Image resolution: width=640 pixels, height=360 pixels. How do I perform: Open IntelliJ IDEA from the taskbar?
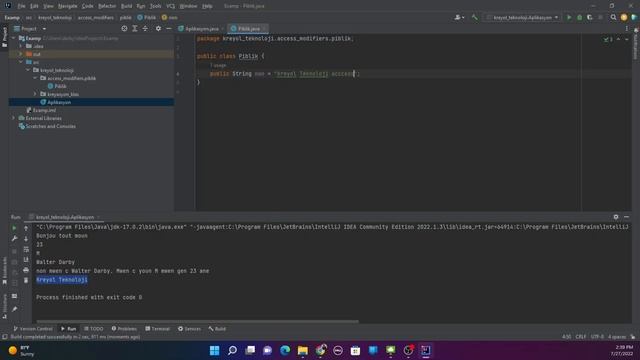click(425, 350)
